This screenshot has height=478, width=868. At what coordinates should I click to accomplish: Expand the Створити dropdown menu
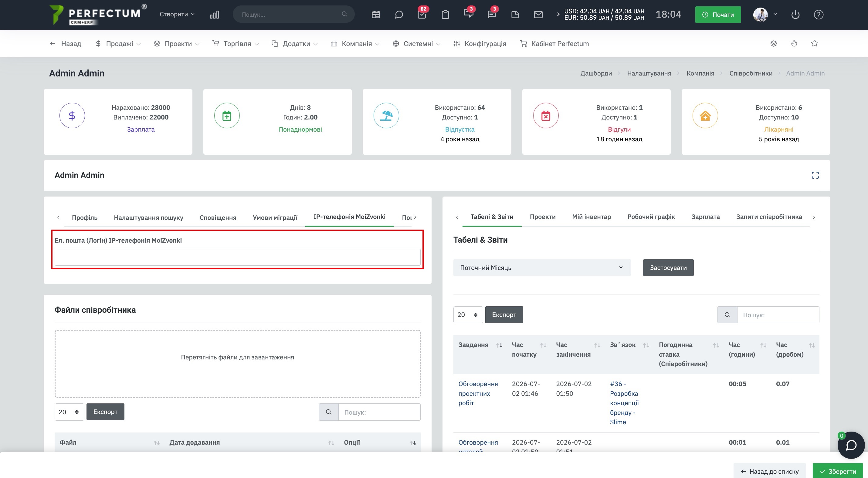pos(177,14)
